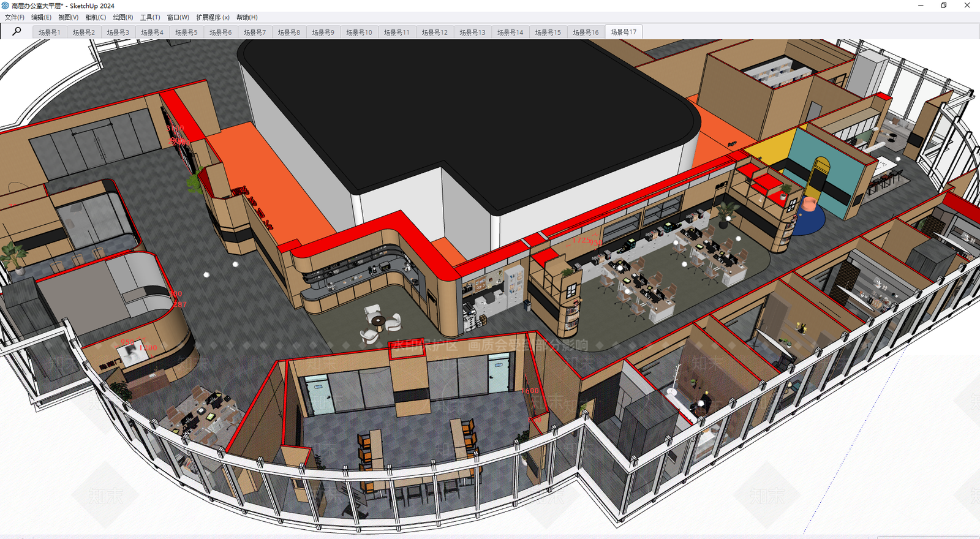The width and height of the screenshot is (980, 539).
Task: Open the 相机(C) menu
Action: coord(96,17)
